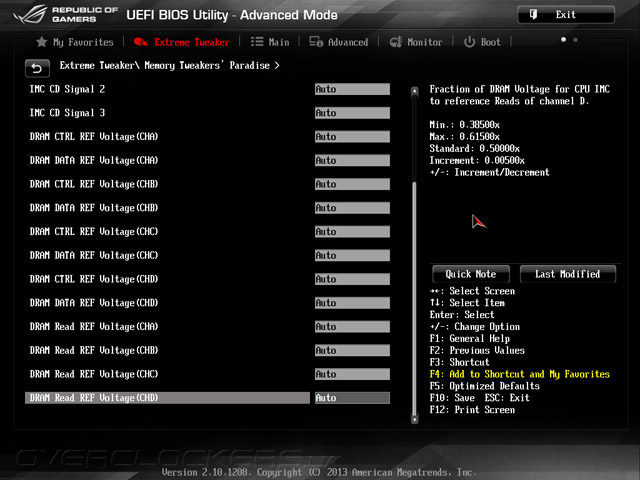The image size is (640, 480).
Task: Click the F2 Previous Values hint
Action: [x=477, y=350]
